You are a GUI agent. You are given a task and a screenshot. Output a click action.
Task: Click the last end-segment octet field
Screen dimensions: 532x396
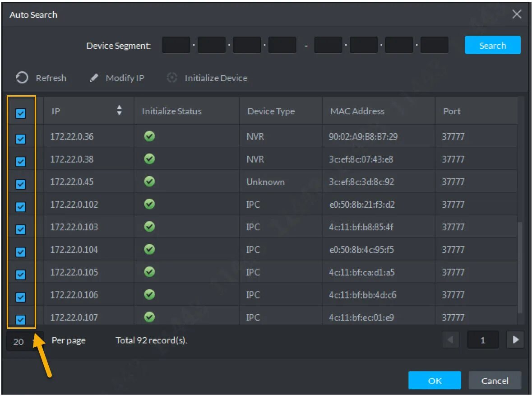[x=434, y=45]
